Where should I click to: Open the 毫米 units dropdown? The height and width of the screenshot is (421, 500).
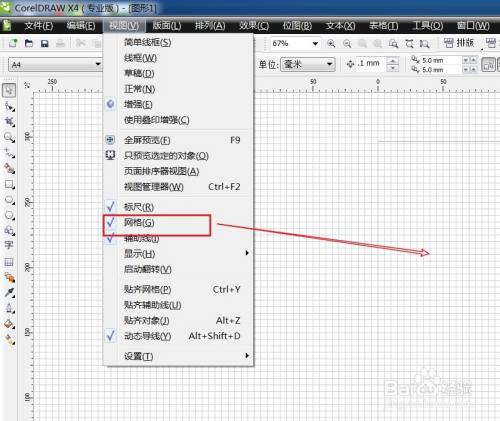[329, 64]
